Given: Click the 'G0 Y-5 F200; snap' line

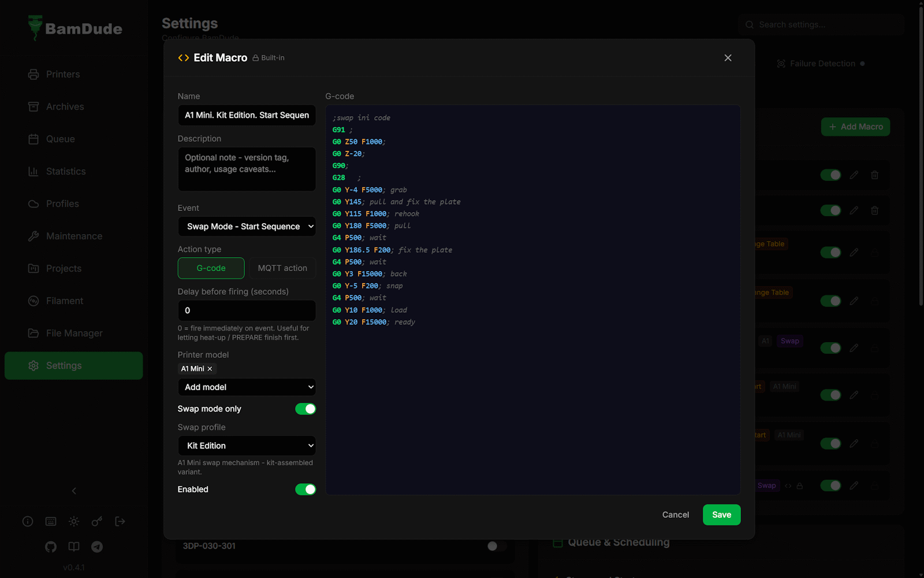Looking at the screenshot, I should tap(368, 286).
